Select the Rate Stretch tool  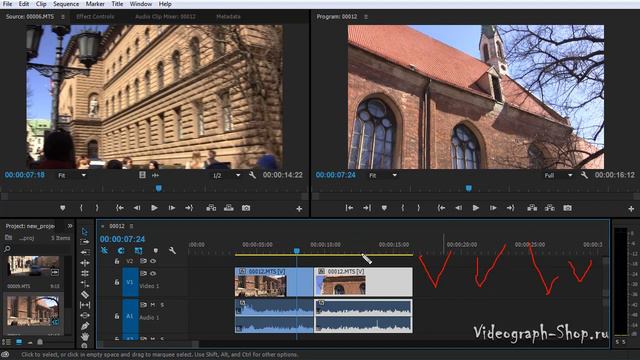[84, 284]
